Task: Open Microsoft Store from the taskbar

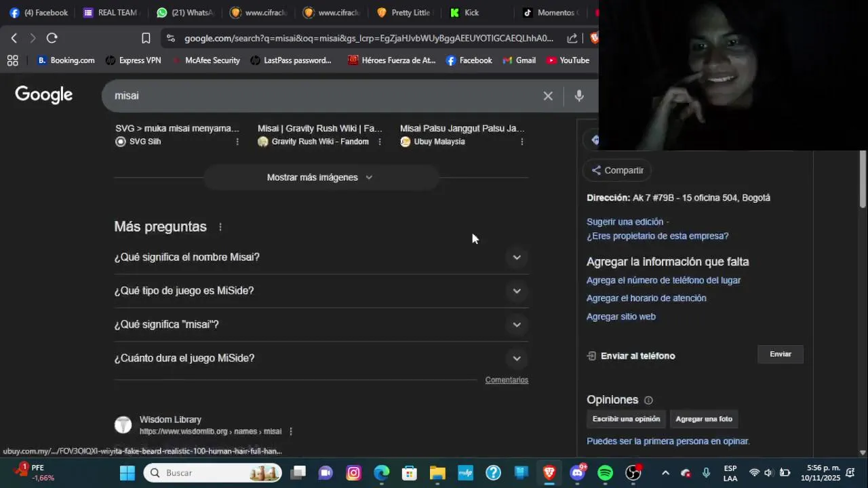Action: click(x=410, y=472)
